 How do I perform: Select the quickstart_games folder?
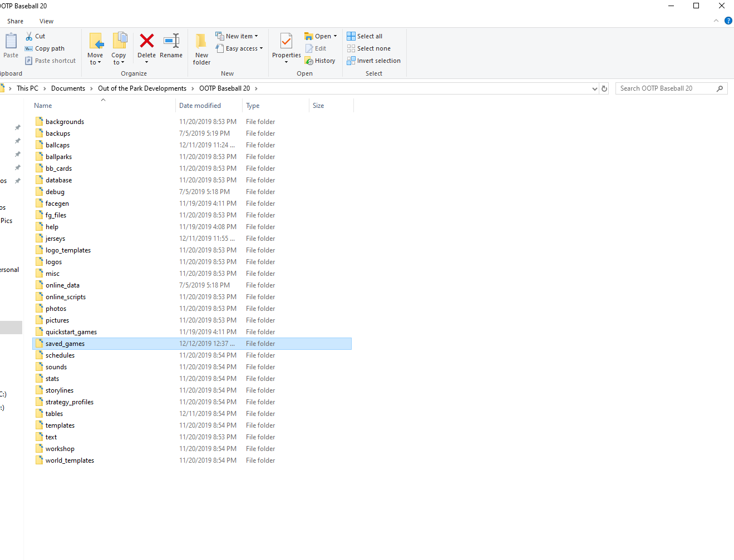coord(71,332)
